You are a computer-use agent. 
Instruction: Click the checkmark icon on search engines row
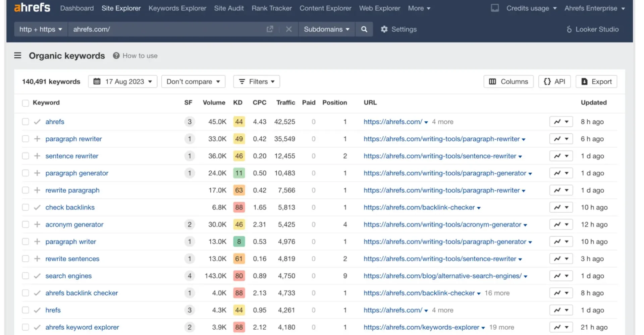(37, 276)
